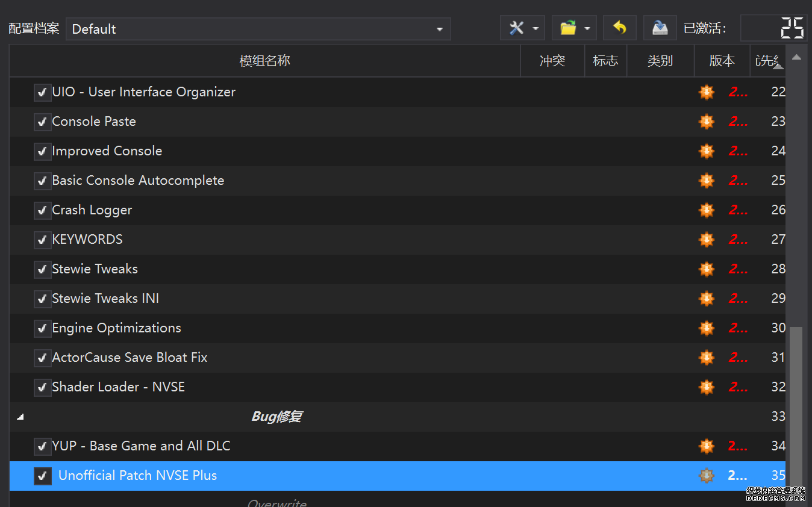Collapse the Bug修复 separator group
Image resolution: width=812 pixels, height=507 pixels.
[20, 417]
